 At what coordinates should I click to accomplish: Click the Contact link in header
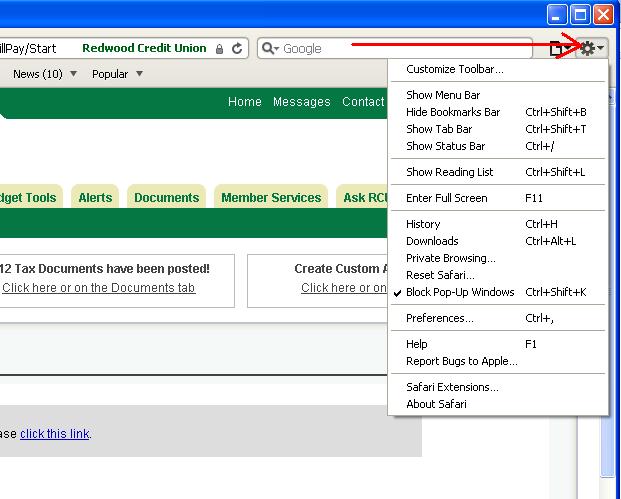pos(364,102)
